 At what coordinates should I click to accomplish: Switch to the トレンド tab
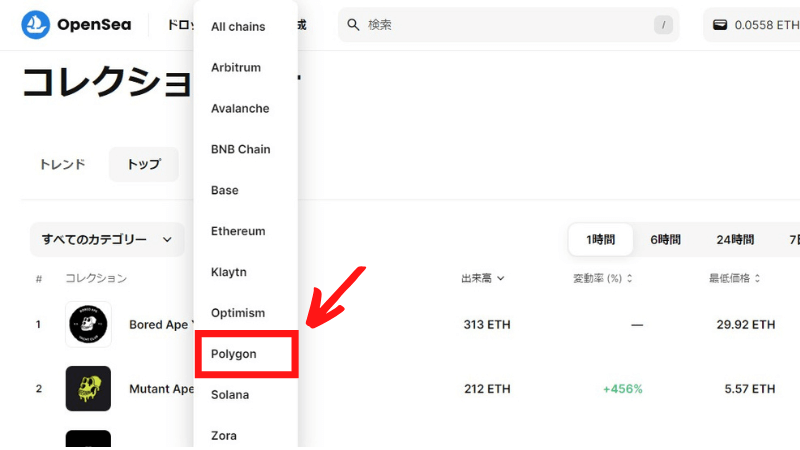coord(62,164)
